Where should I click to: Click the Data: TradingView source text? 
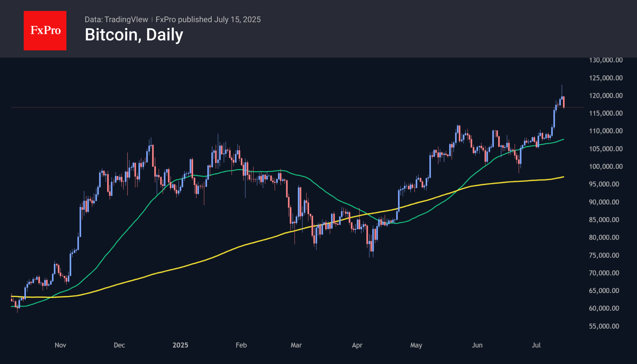click(116, 19)
